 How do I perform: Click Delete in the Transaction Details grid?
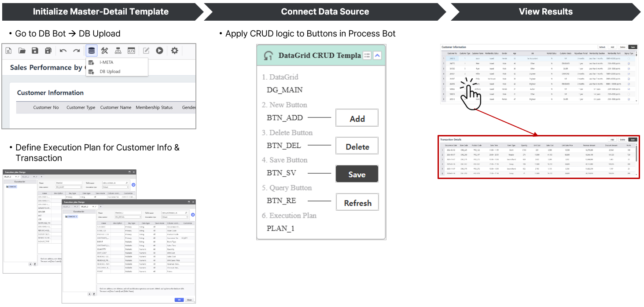point(622,139)
